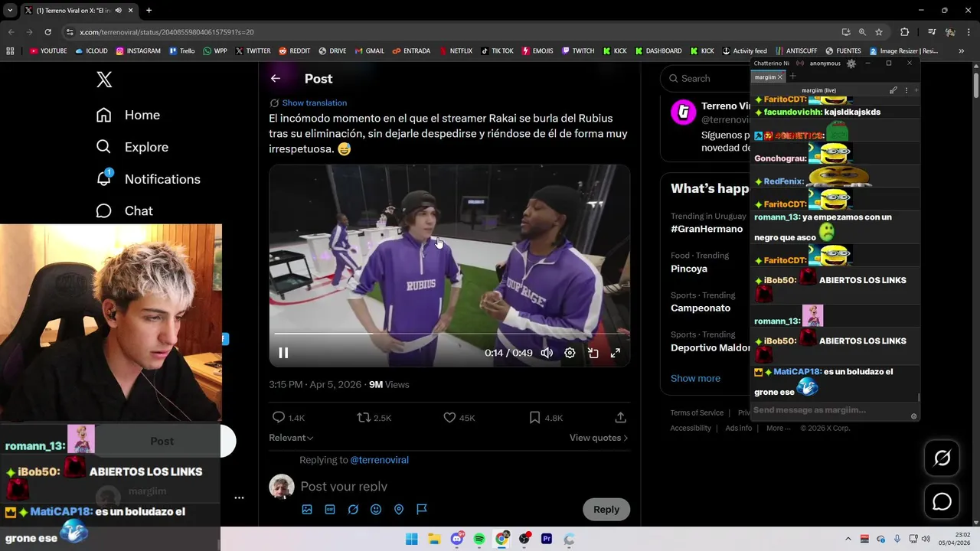Viewport: 980px width, 551px height.
Task: Seek along the video progress bar
Action: 449,334
